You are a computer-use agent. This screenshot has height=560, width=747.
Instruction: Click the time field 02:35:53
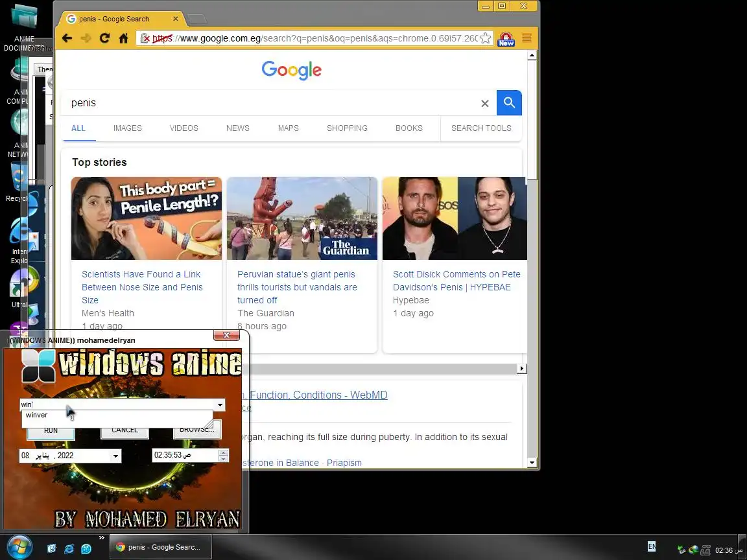[x=185, y=455]
